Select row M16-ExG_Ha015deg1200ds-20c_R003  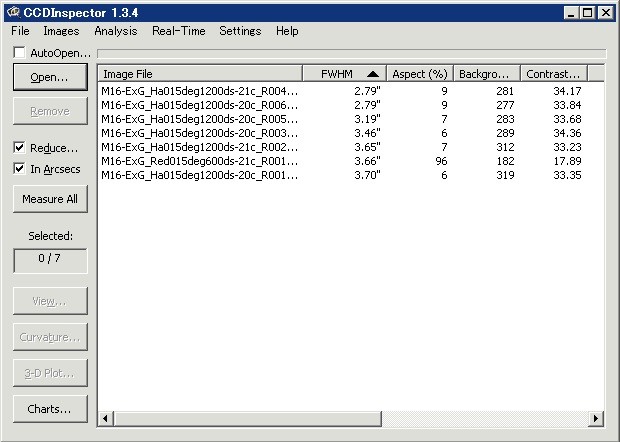coord(351,133)
